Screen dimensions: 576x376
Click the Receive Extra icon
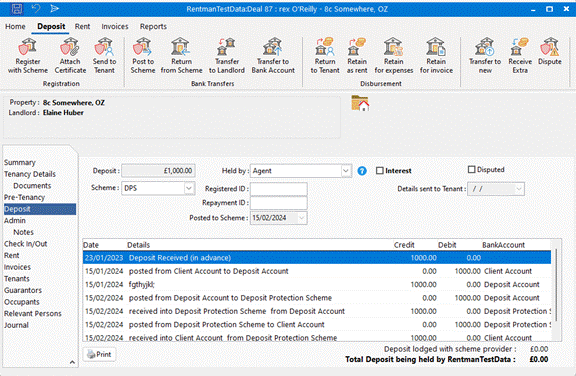tap(520, 47)
